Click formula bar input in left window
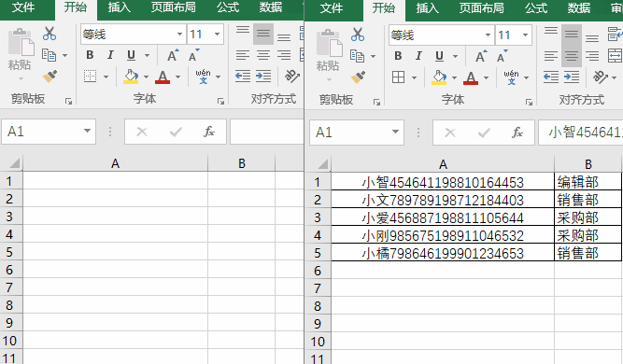The width and height of the screenshot is (623, 364). pyautogui.click(x=266, y=132)
